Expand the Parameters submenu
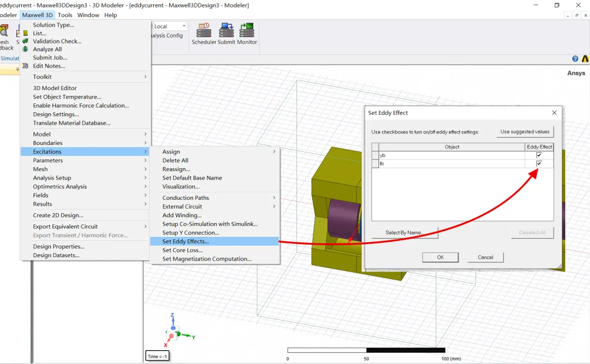 (145, 160)
